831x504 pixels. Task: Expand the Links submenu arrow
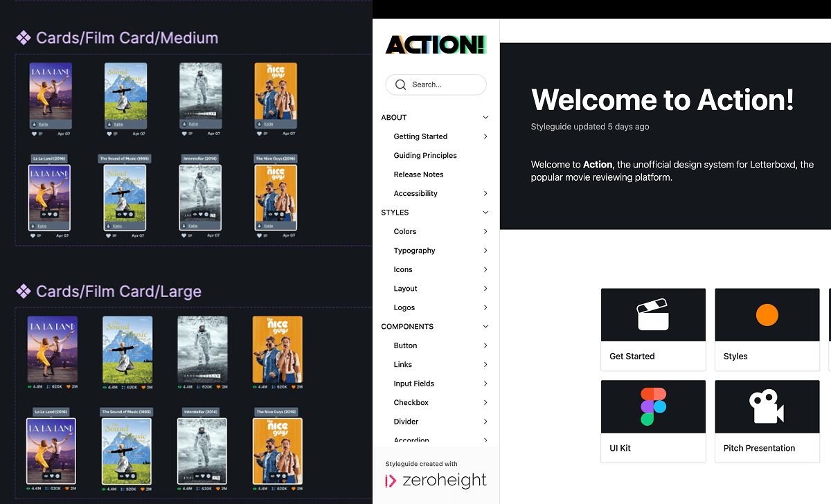click(x=485, y=365)
